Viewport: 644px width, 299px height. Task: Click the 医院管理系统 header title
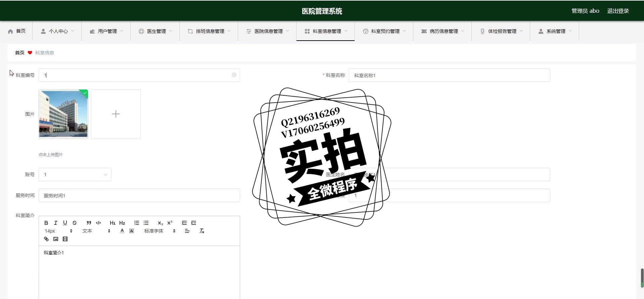coord(322,11)
